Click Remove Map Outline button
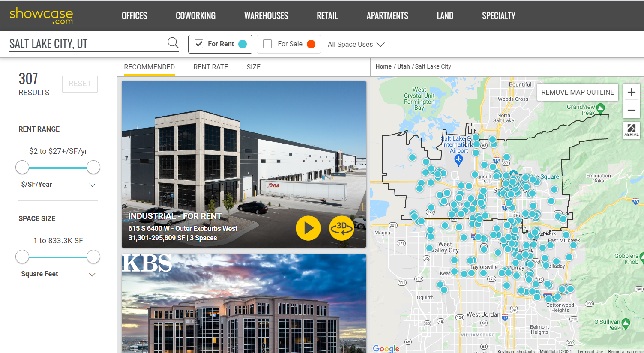644x353 pixels. coord(577,92)
